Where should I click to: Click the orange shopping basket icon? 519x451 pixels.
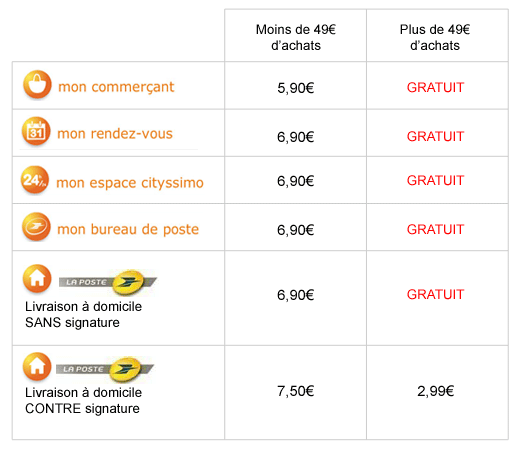(x=37, y=85)
